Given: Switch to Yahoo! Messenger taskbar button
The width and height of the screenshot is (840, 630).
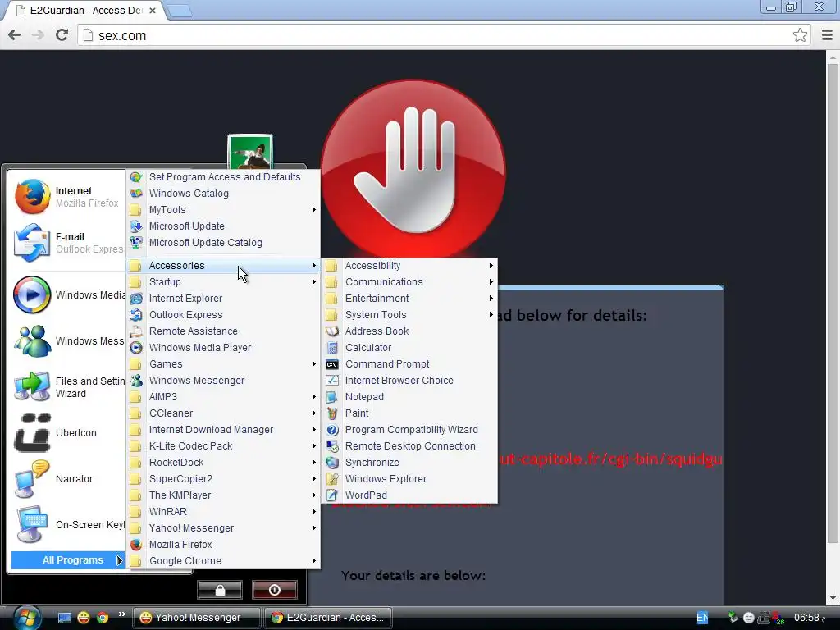Looking at the screenshot, I should tap(197, 618).
